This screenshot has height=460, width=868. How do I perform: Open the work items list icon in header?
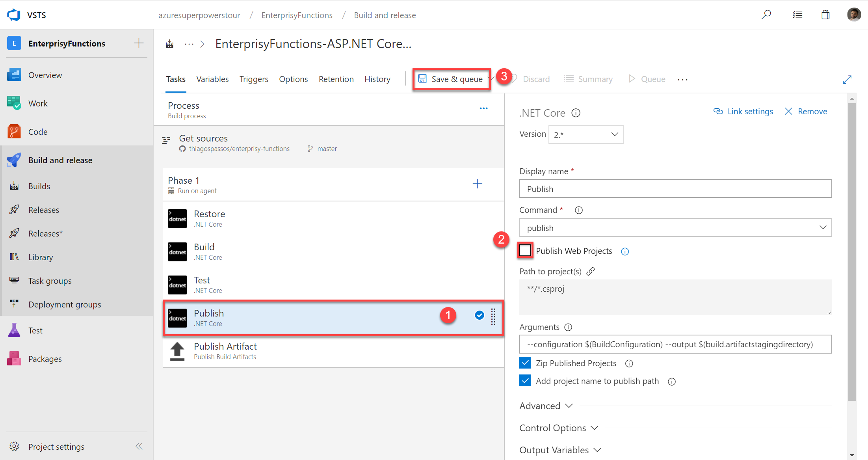[x=797, y=15]
